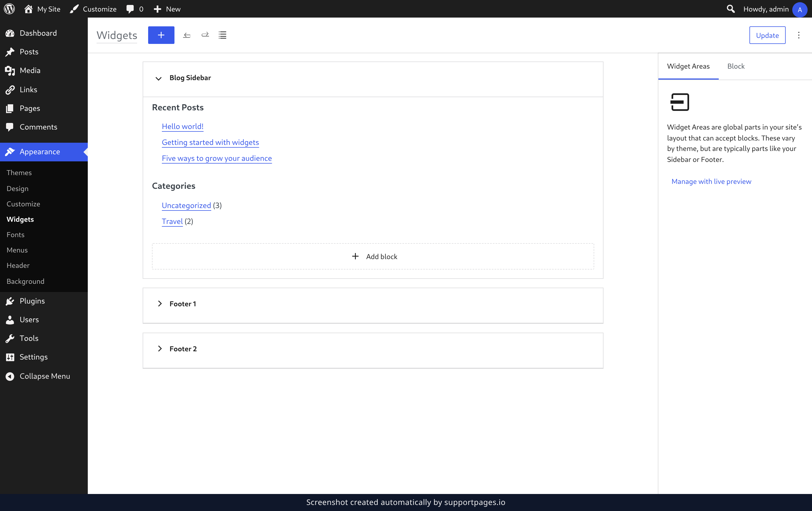Open Five ways to grow your audience

[x=217, y=158]
